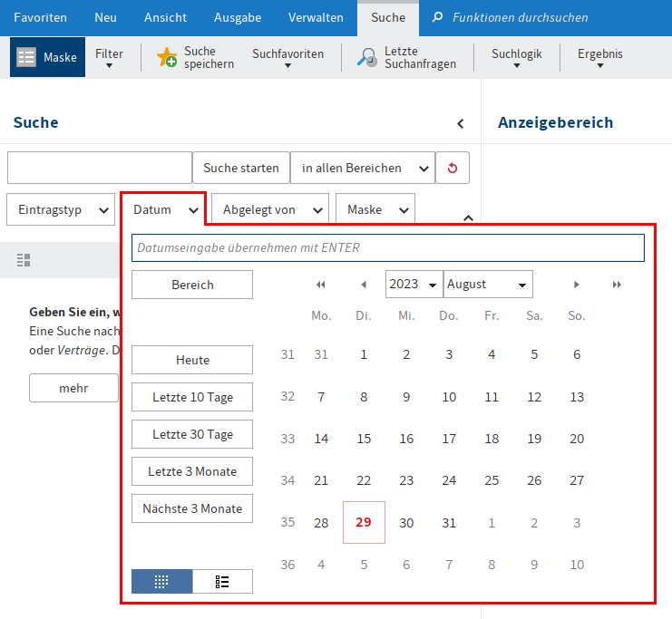The width and height of the screenshot is (672, 619).
Task: Reset search with red circular arrow icon
Action: [x=453, y=168]
